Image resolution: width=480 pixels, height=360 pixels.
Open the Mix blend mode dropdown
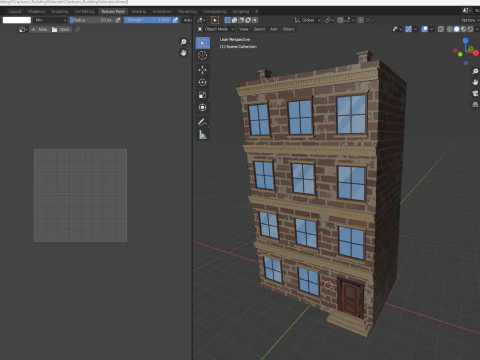click(51, 20)
